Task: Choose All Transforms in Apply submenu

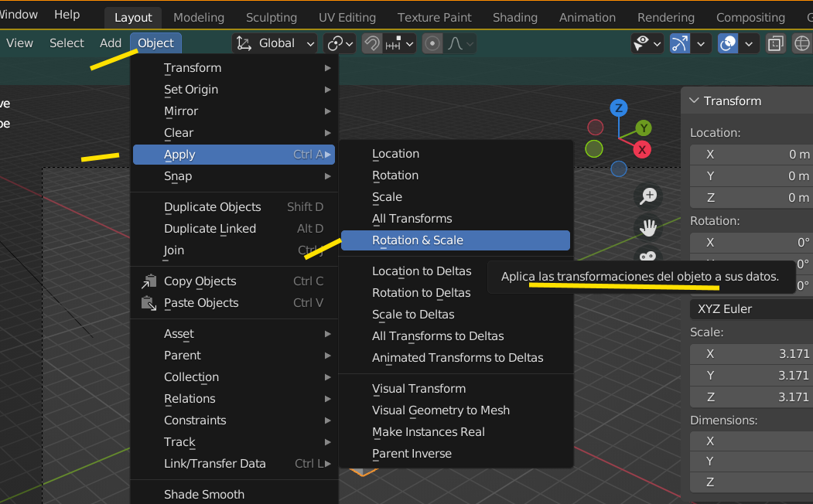Action: click(x=412, y=219)
